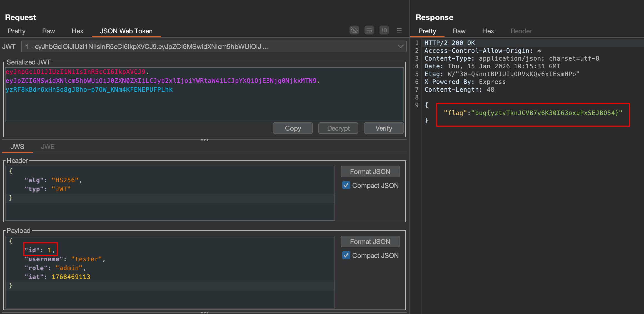
Task: Uncheck Compact JSON in Payload section
Action: click(346, 255)
